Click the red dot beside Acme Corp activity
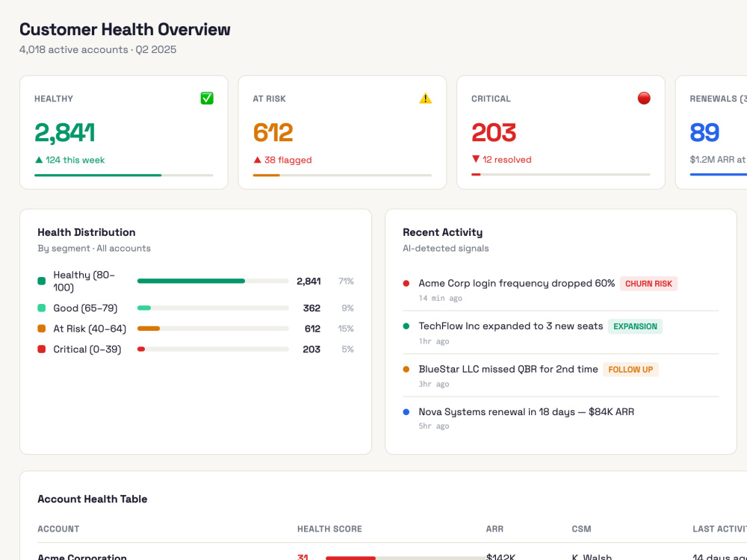This screenshot has height=560, width=747. click(x=406, y=283)
